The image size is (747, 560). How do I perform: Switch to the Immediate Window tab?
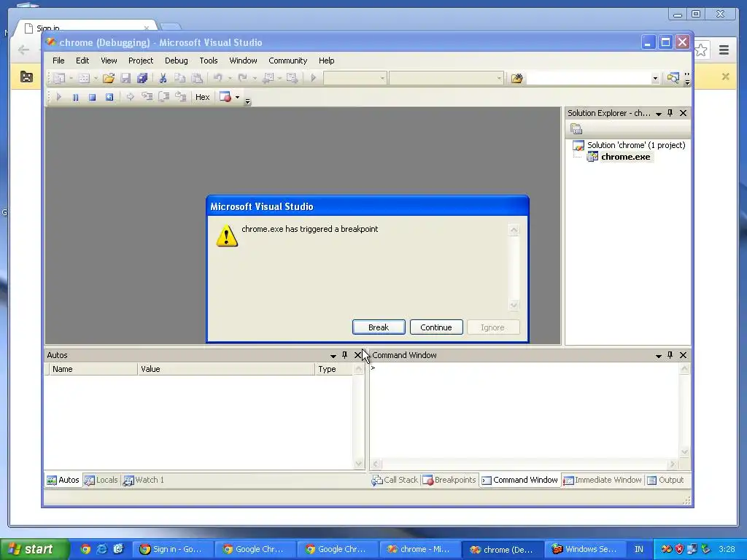click(603, 480)
